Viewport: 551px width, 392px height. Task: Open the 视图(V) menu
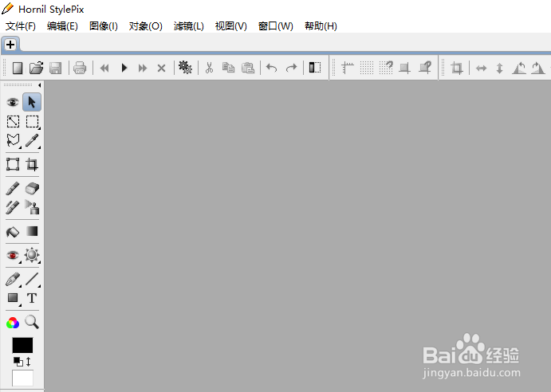(x=231, y=26)
